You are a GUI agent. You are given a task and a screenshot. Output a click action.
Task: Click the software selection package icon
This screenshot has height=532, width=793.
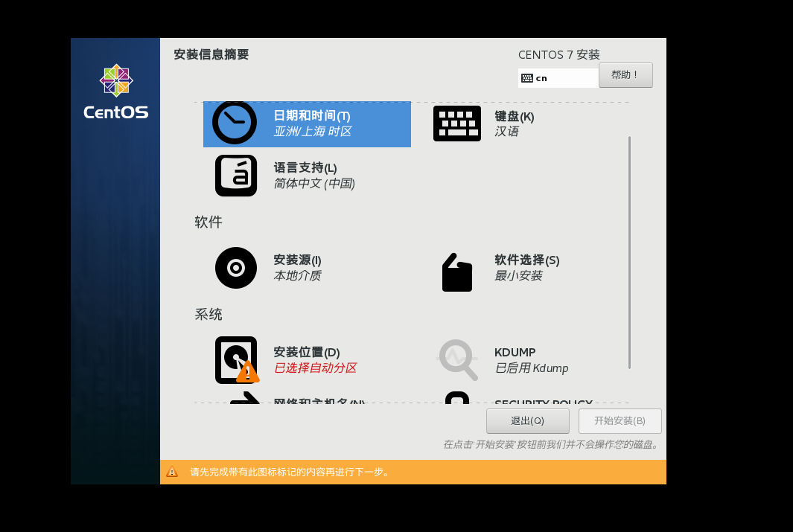456,272
